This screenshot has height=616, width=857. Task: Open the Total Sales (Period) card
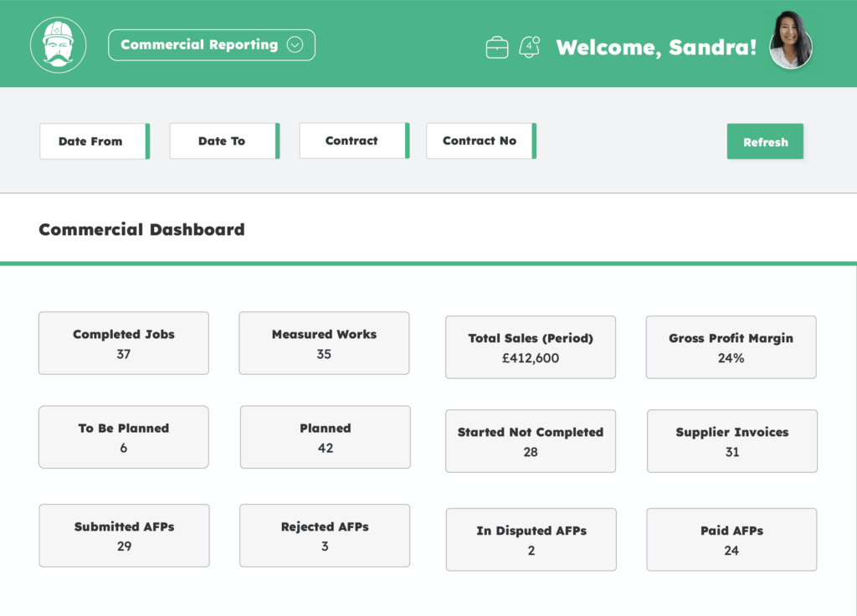pyautogui.click(x=531, y=347)
